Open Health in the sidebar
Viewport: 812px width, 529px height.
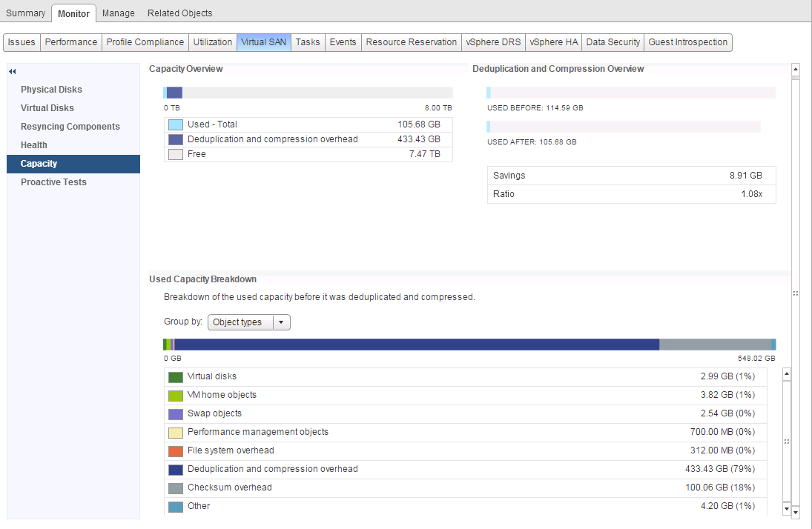73,145
